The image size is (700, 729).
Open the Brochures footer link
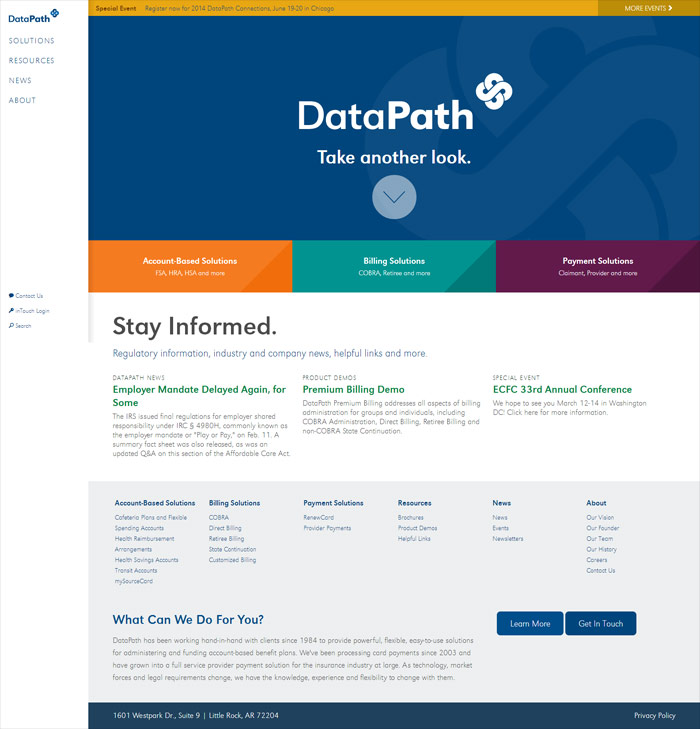pyautogui.click(x=410, y=517)
